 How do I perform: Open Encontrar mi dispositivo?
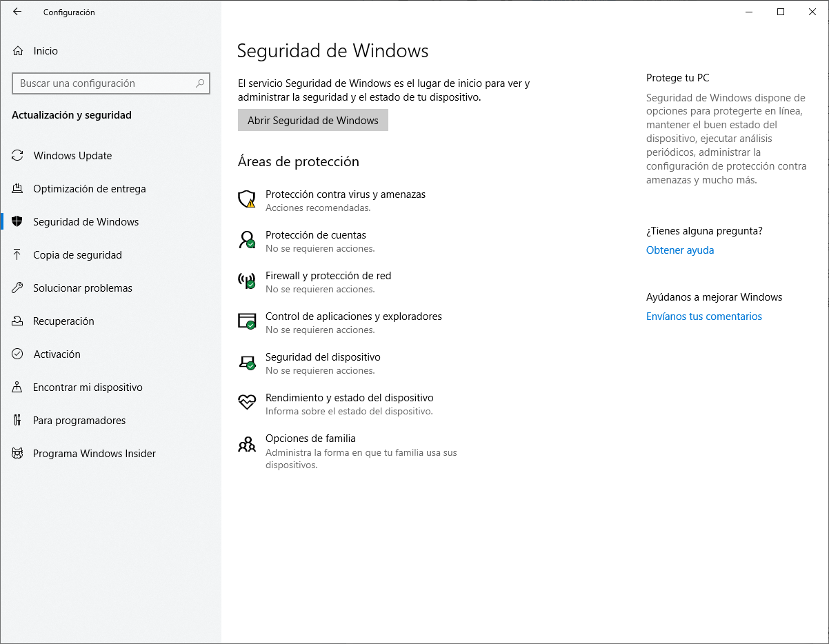pyautogui.click(x=88, y=387)
